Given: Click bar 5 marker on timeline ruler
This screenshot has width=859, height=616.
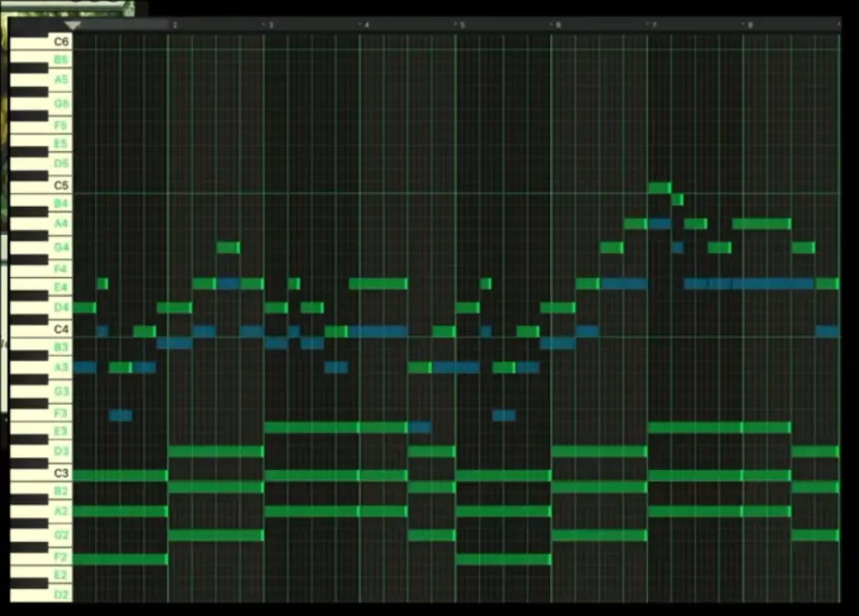Looking at the screenshot, I should click(461, 26).
